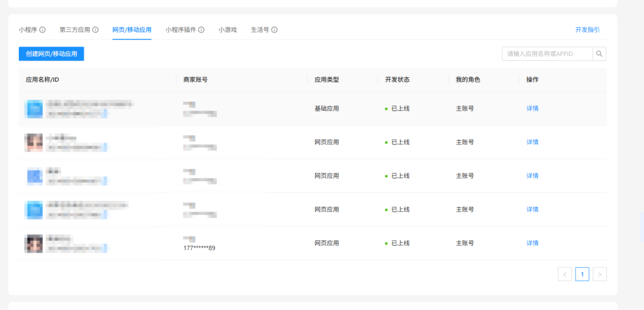Open the 开发指引 link
The width and height of the screenshot is (644, 310).
tap(587, 30)
